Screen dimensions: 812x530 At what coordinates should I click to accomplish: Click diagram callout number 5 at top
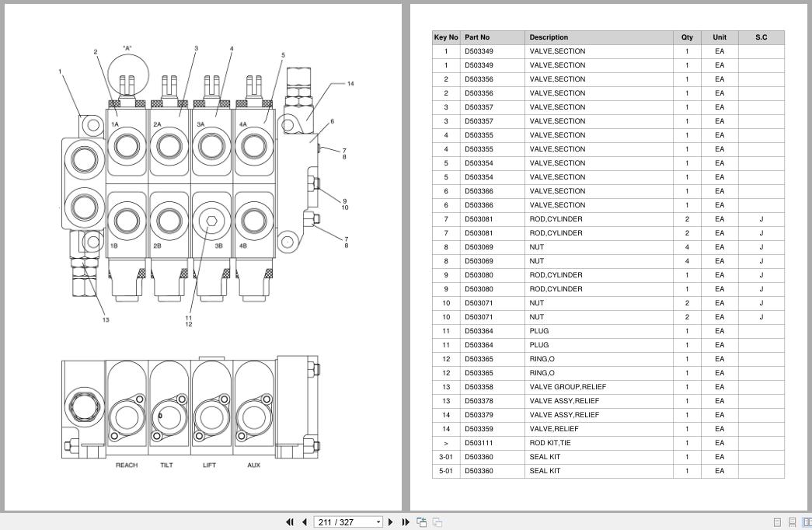[x=284, y=55]
